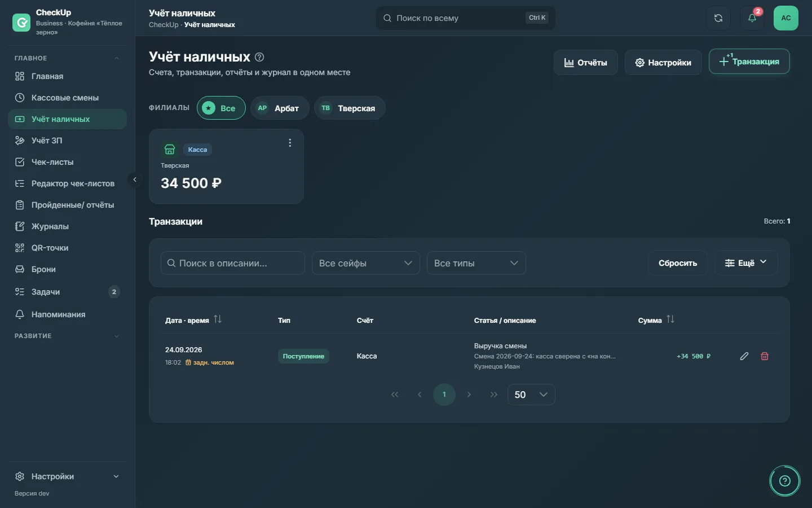
Task: Click Сбросить to reset filters
Action: 678,263
